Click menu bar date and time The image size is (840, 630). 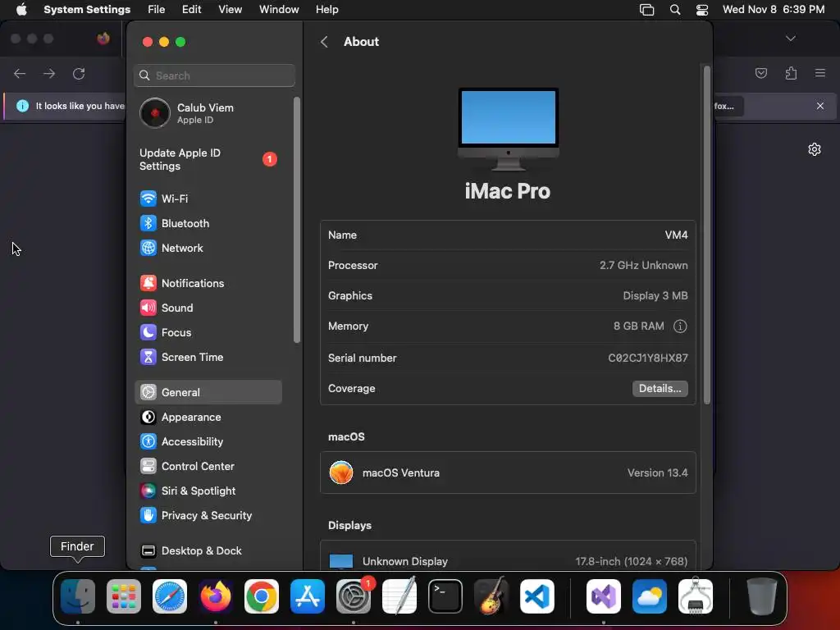[773, 10]
